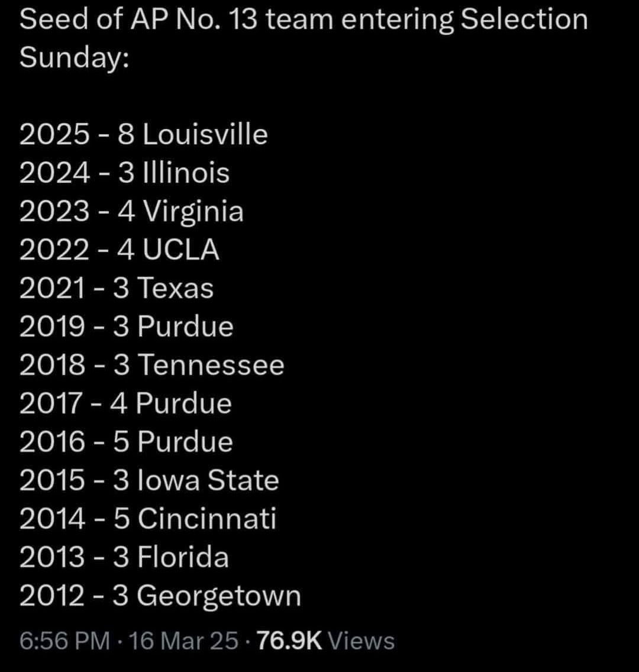Image resolution: width=639 pixels, height=672 pixels.
Task: Click the 2024 Illinois entry
Action: pyautogui.click(x=124, y=173)
